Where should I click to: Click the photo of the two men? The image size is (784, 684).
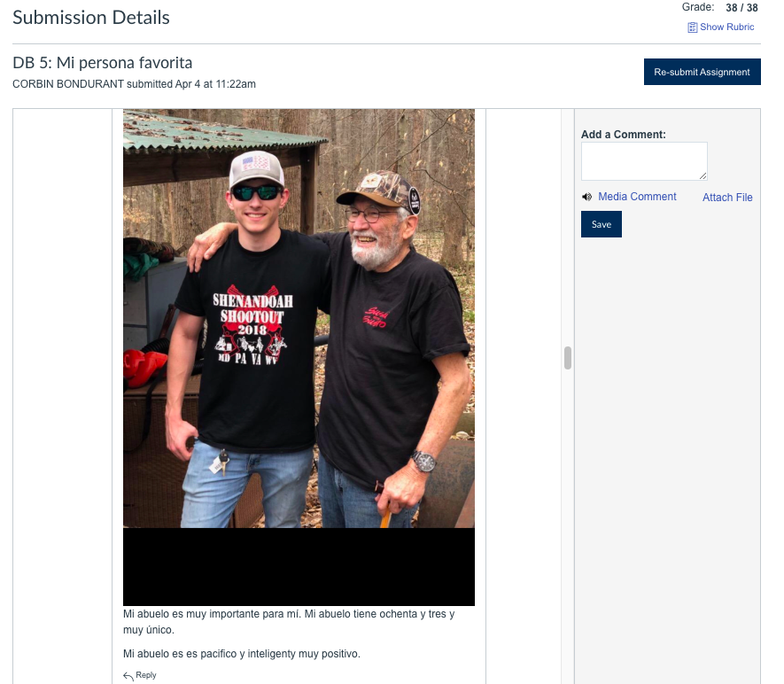[299, 318]
